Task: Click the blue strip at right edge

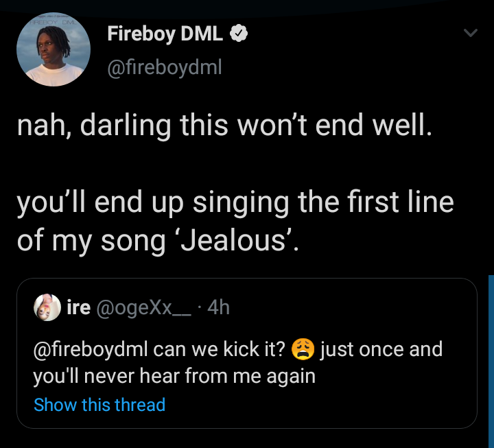Action: click(491, 343)
